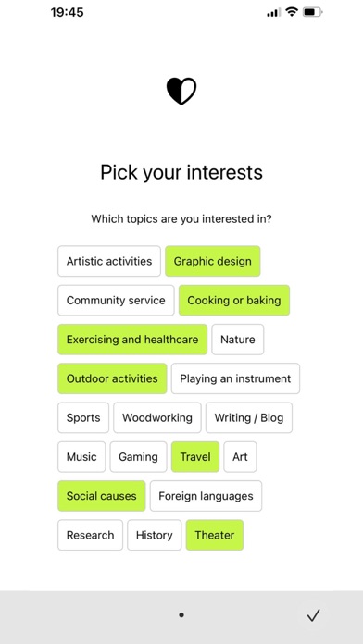363x644 pixels.
Task: Deselect Exercising and healthcare
Action: [132, 340]
